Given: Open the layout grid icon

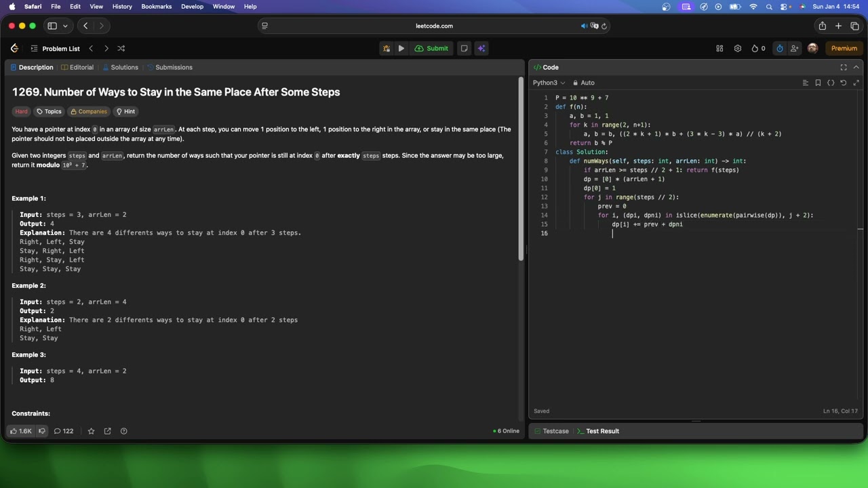Looking at the screenshot, I should (x=719, y=48).
